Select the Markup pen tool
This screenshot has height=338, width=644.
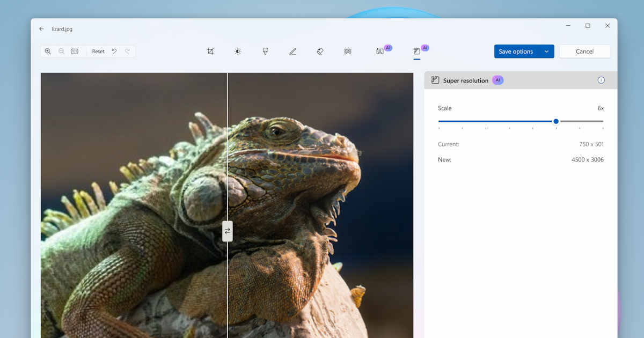(292, 51)
